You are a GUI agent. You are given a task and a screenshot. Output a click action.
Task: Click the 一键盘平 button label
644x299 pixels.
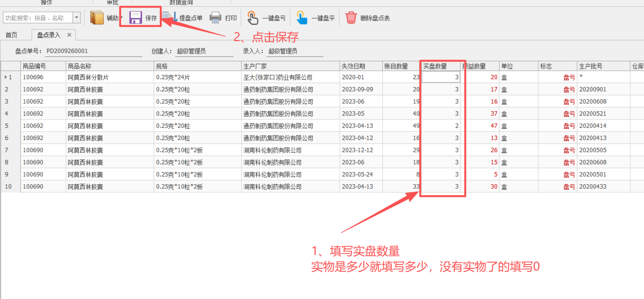pyautogui.click(x=323, y=18)
